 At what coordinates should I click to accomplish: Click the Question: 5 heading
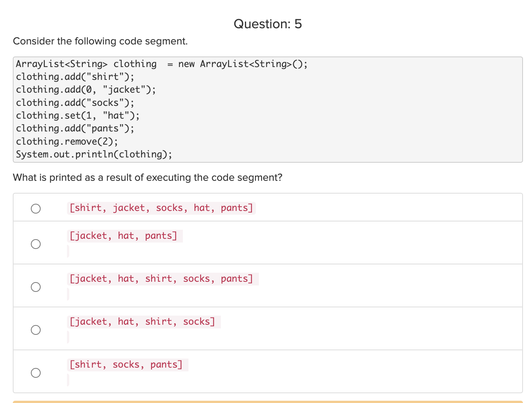(268, 24)
